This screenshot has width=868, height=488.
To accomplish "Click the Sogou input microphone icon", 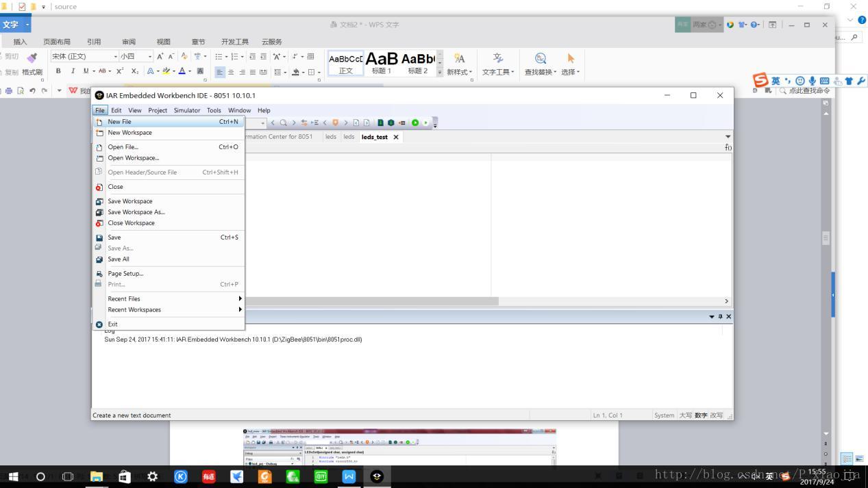I will coord(813,81).
